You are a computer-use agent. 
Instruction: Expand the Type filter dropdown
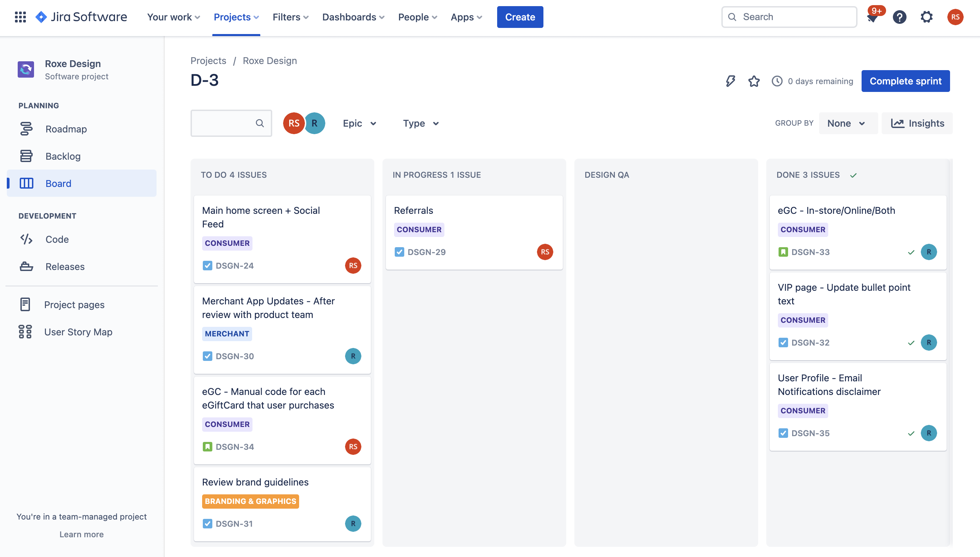pos(421,123)
